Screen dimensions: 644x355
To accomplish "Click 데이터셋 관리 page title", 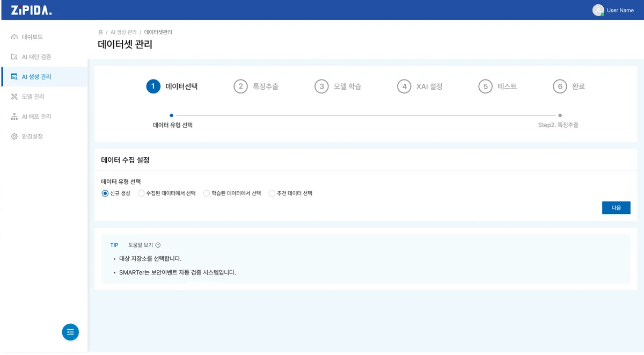I will (x=125, y=45).
